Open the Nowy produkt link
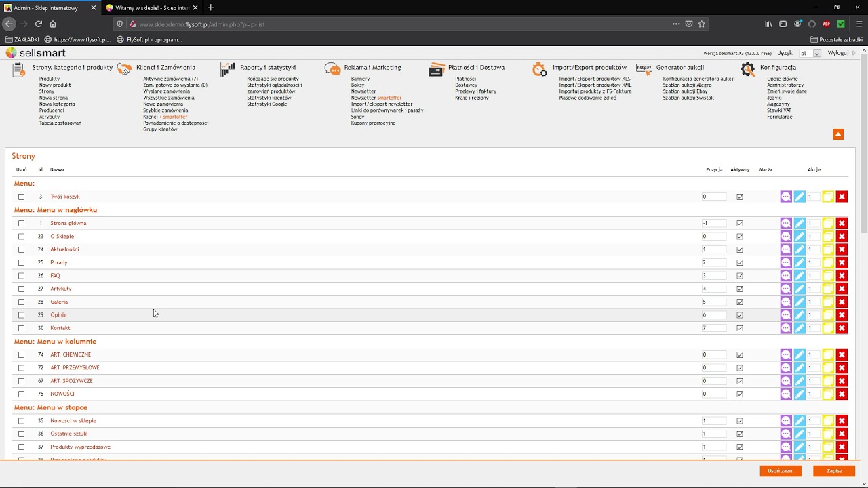 55,85
